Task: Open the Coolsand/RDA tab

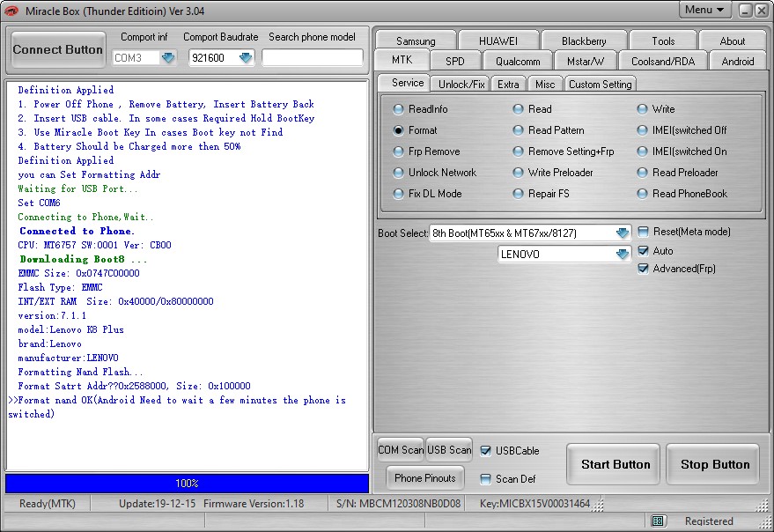Action: 663,62
